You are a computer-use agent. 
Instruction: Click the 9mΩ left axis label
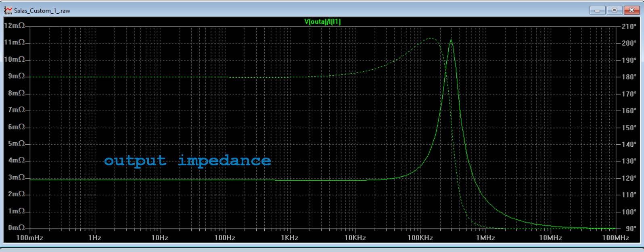16,76
